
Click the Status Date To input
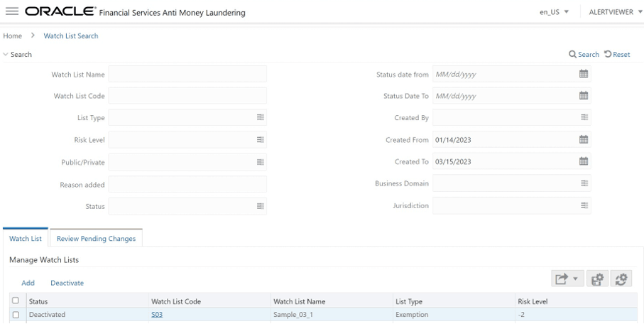[x=512, y=96]
